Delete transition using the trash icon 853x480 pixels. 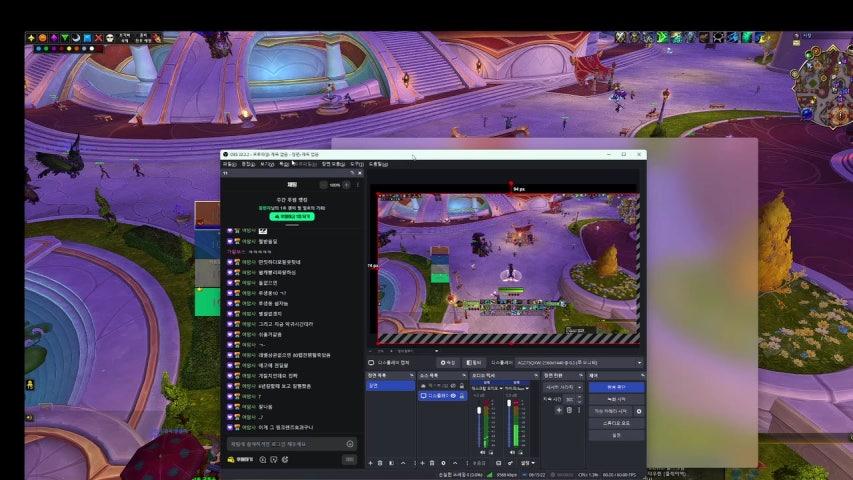[x=569, y=410]
